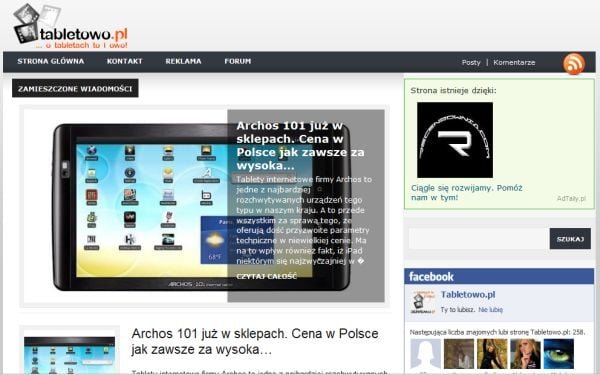Click the Tabletowo.pl Facebook page avatar

click(423, 302)
